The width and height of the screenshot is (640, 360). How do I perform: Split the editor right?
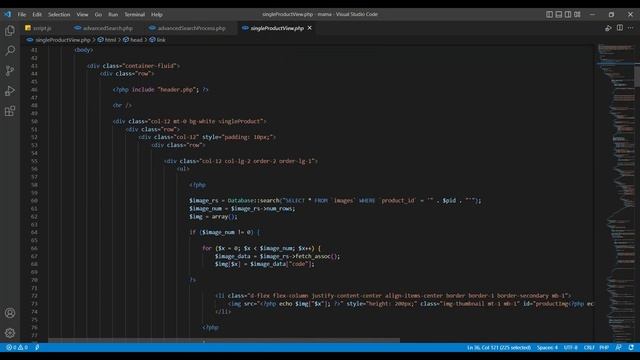pyautogui.click(x=620, y=28)
